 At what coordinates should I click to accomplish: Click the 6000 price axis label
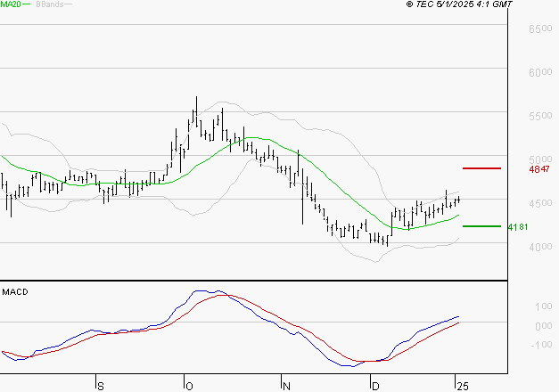click(x=540, y=72)
